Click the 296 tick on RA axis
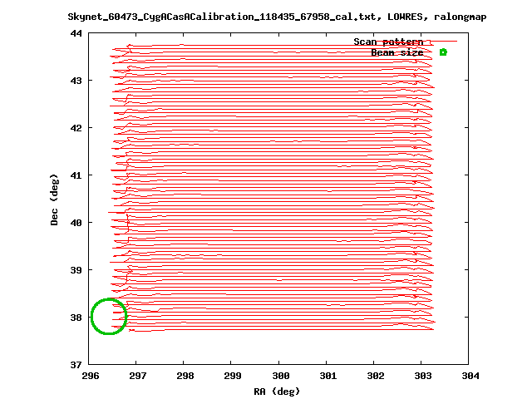 tap(90, 376)
